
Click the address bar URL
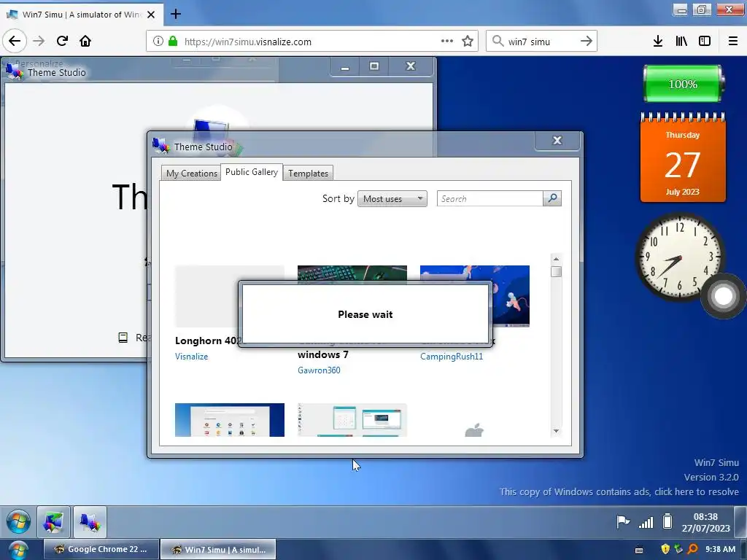pyautogui.click(x=248, y=42)
